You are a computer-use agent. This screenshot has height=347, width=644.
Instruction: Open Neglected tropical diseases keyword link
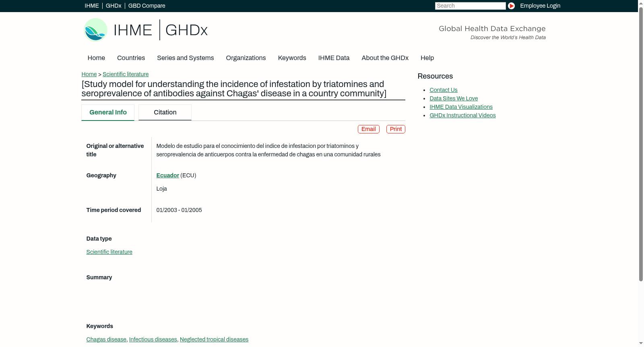[x=214, y=339]
